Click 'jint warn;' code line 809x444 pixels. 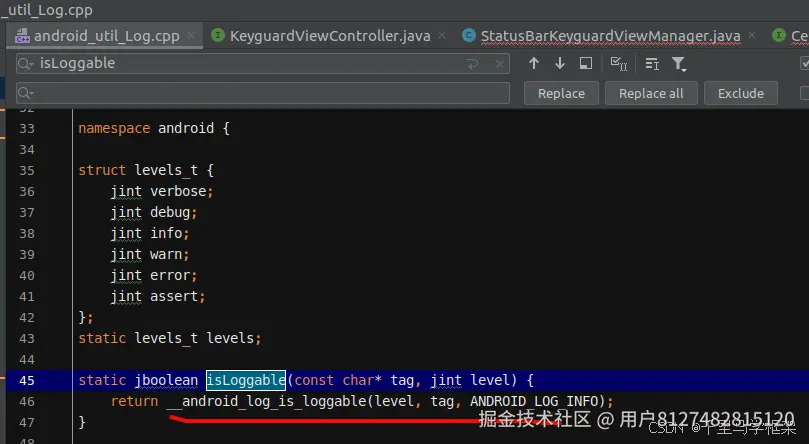click(150, 254)
